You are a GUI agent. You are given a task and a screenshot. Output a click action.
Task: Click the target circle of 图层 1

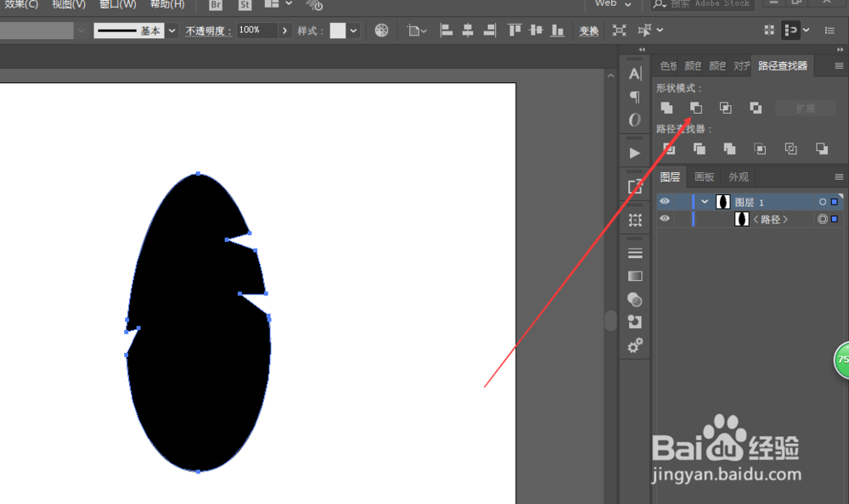pyautogui.click(x=823, y=201)
